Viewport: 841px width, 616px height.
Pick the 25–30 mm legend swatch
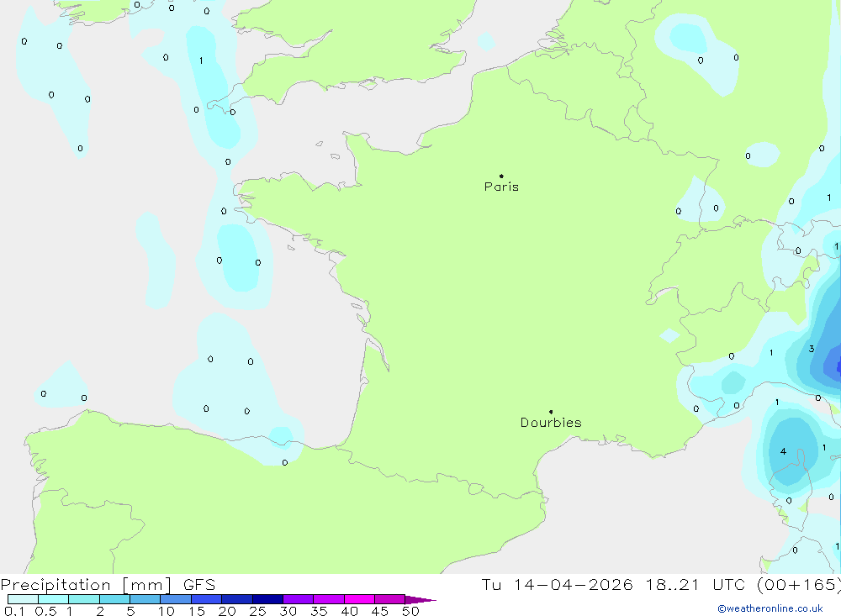[267, 599]
